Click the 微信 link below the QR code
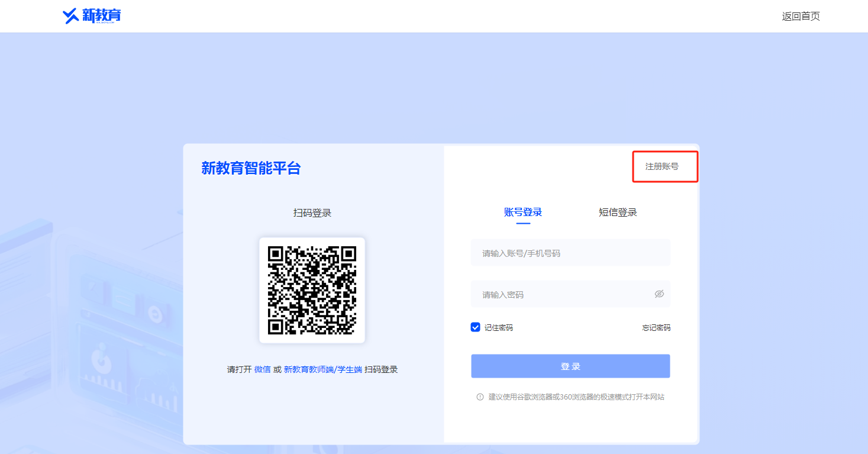This screenshot has height=454, width=868. [x=262, y=369]
